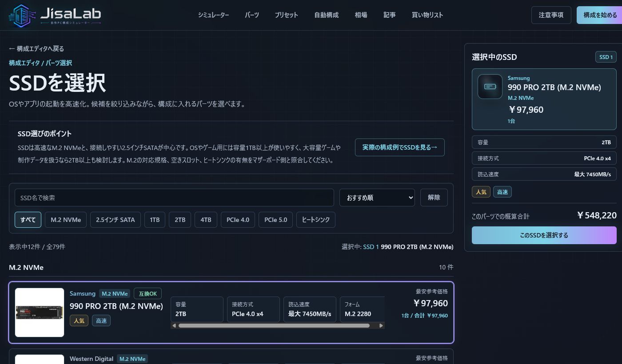622x364 pixels.
Task: Click the 構成を始める button
Action: click(x=599, y=15)
